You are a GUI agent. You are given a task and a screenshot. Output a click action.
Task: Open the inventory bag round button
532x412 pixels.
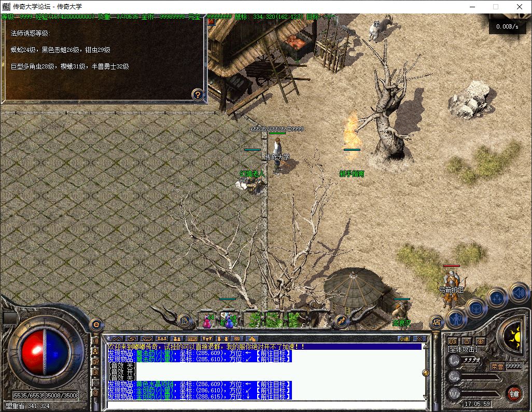tap(476, 308)
